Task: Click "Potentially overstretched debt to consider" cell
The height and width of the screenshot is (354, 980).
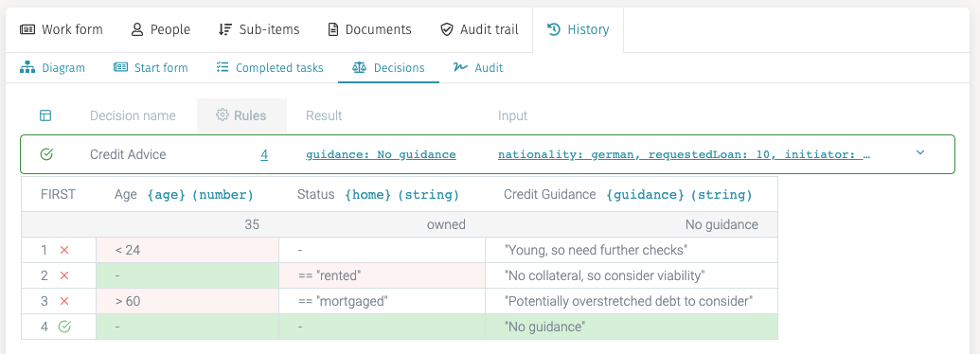Action: click(632, 301)
